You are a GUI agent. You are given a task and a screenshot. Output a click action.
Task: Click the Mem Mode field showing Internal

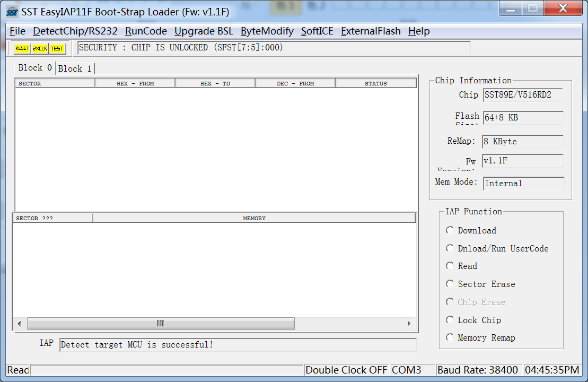pyautogui.click(x=523, y=184)
